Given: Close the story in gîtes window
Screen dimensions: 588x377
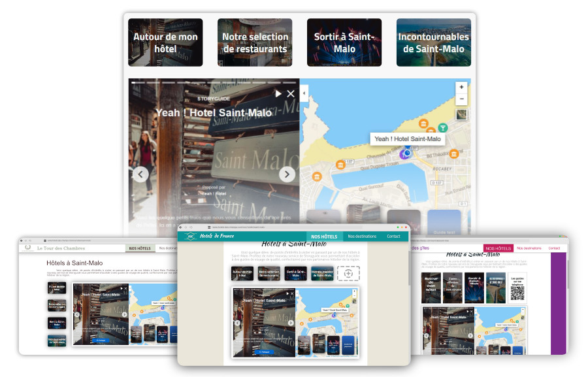Looking at the screenshot, I should (472, 312).
